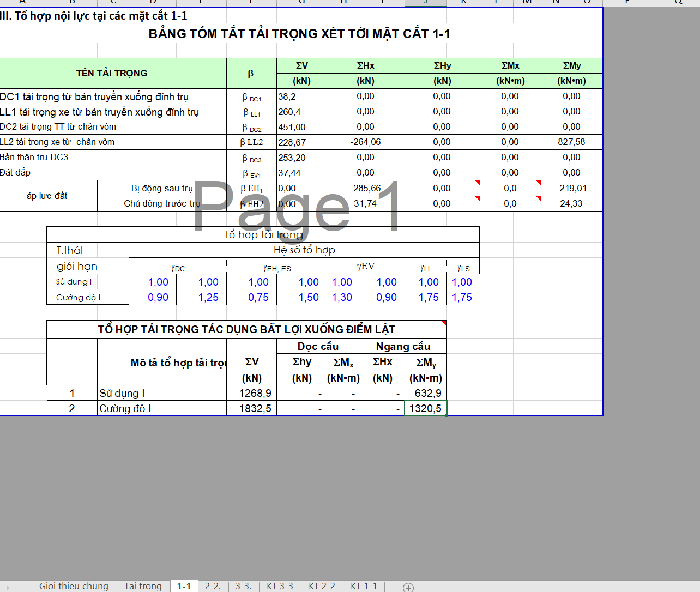This screenshot has height=592, width=700.
Task: Select the 'KT 1-1' sheet tab
Action: coord(364,586)
